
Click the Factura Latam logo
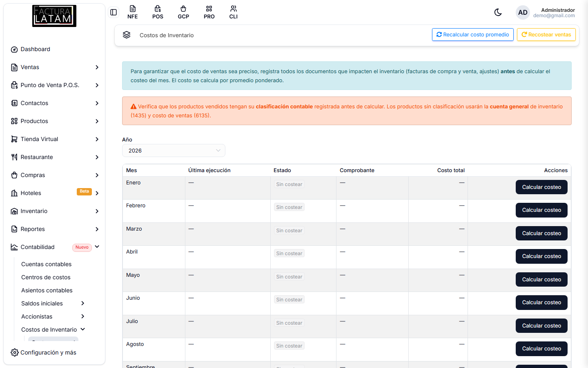(54, 16)
